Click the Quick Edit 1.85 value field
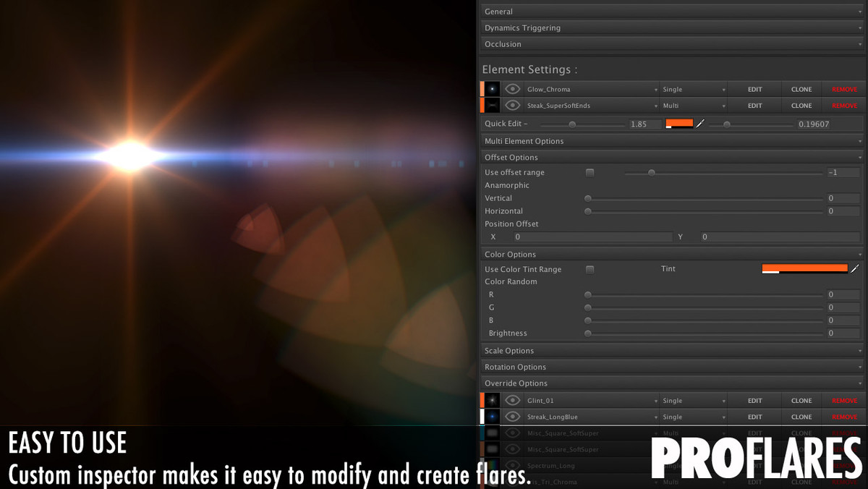 coord(645,124)
